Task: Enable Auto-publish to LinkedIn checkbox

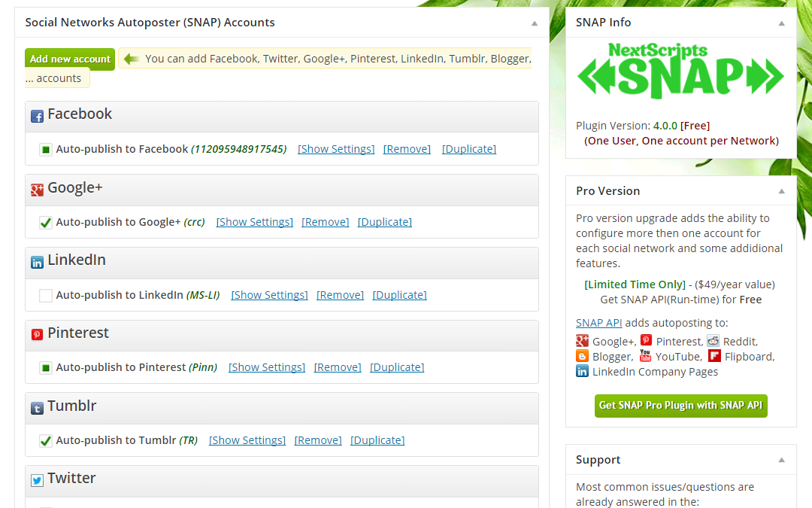Action: (x=46, y=296)
